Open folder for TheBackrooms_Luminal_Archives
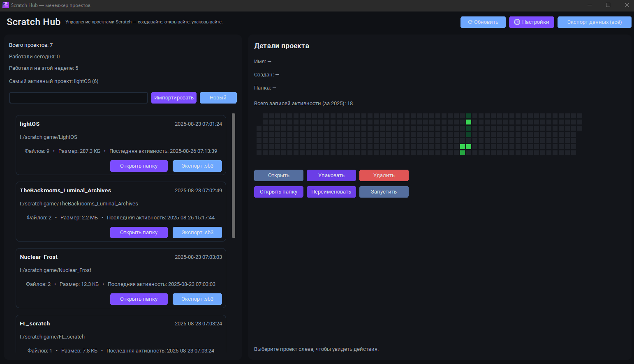Viewport: 634px width, 364px height. [139, 233]
